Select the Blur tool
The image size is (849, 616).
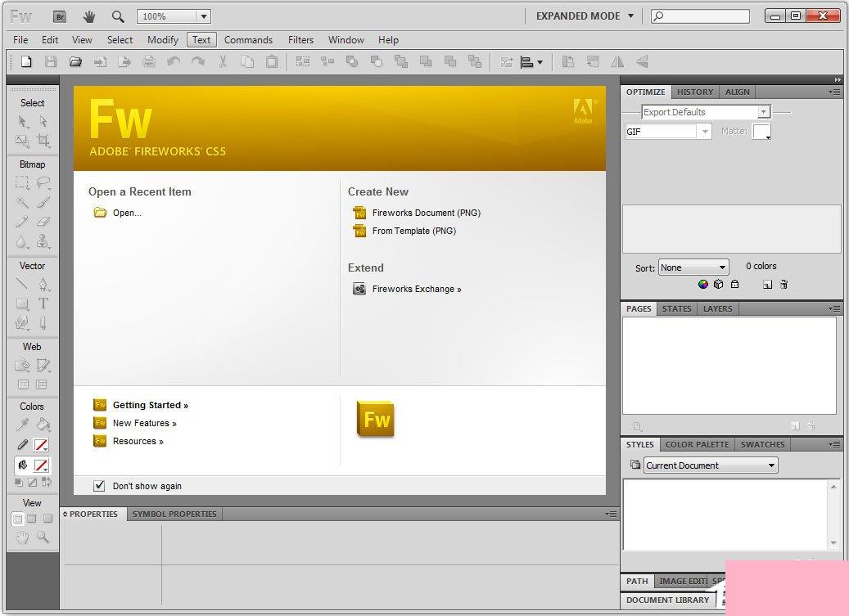tap(22, 242)
